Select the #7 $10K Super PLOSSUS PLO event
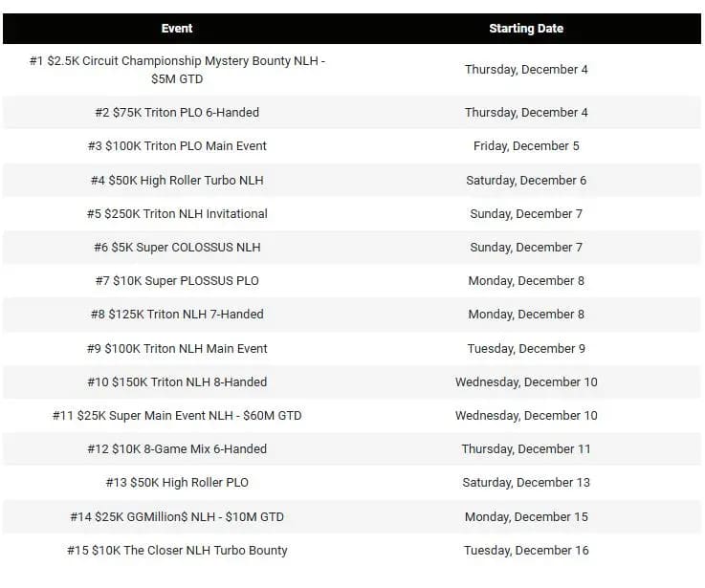 point(177,281)
